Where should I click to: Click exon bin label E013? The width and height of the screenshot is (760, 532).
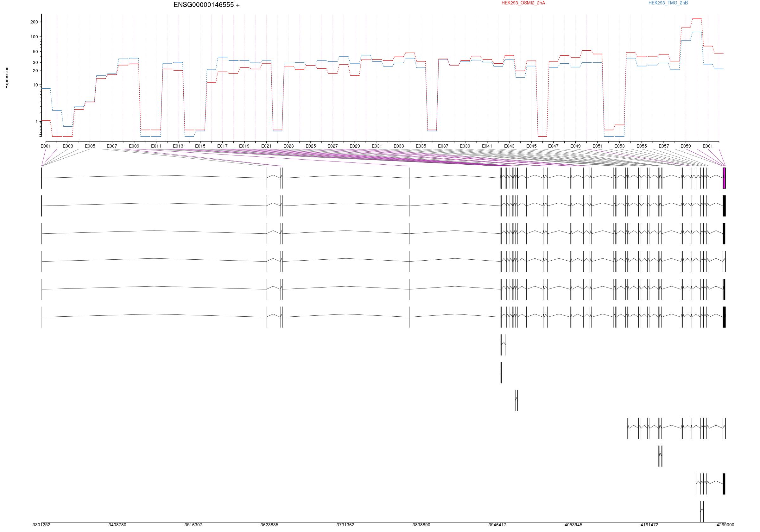178,146
